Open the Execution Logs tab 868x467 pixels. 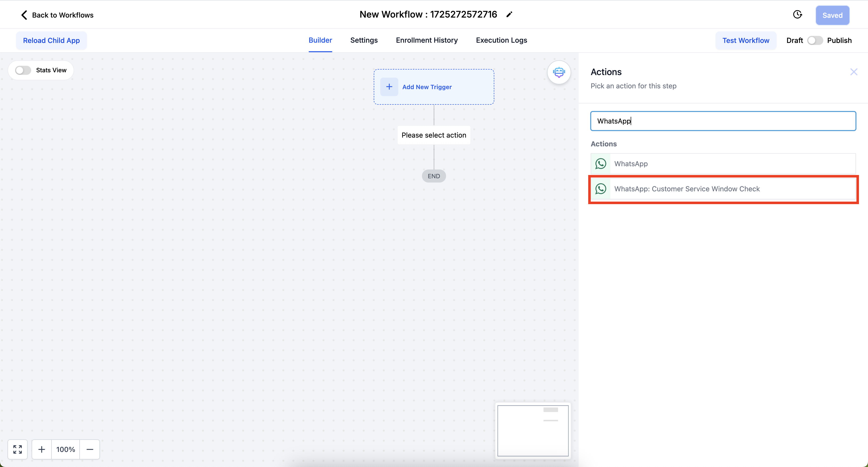coord(501,40)
